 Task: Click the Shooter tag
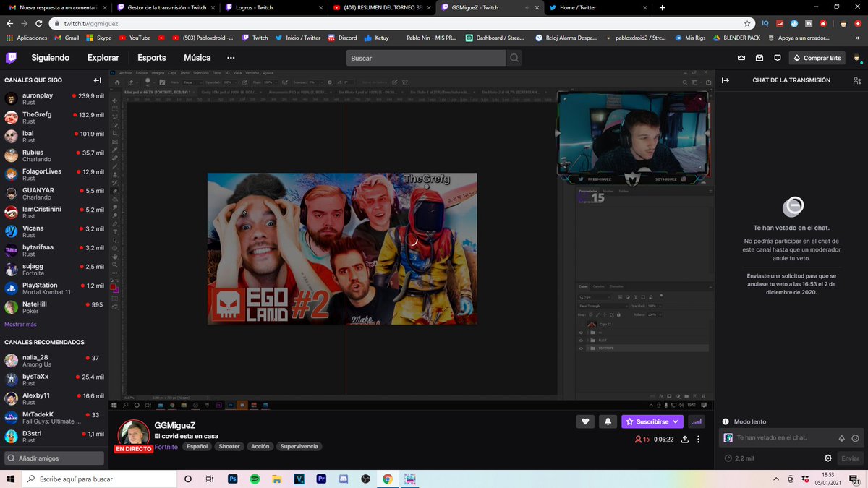229,447
